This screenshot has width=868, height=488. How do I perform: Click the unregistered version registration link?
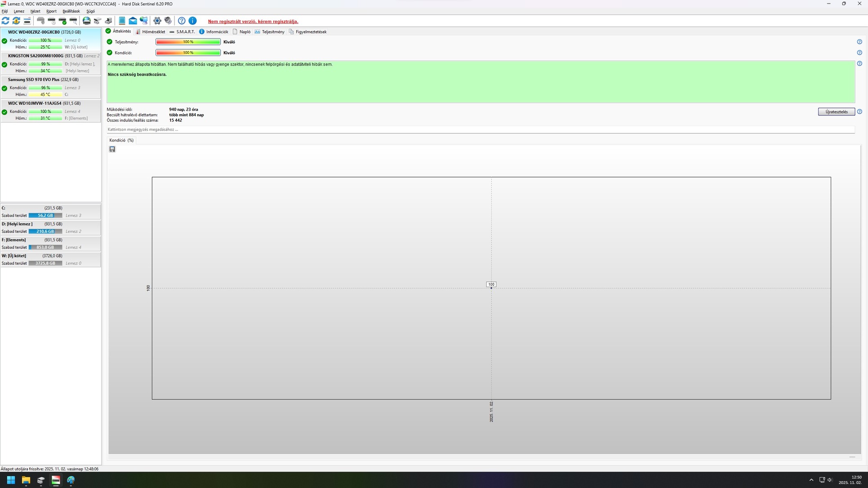click(253, 22)
